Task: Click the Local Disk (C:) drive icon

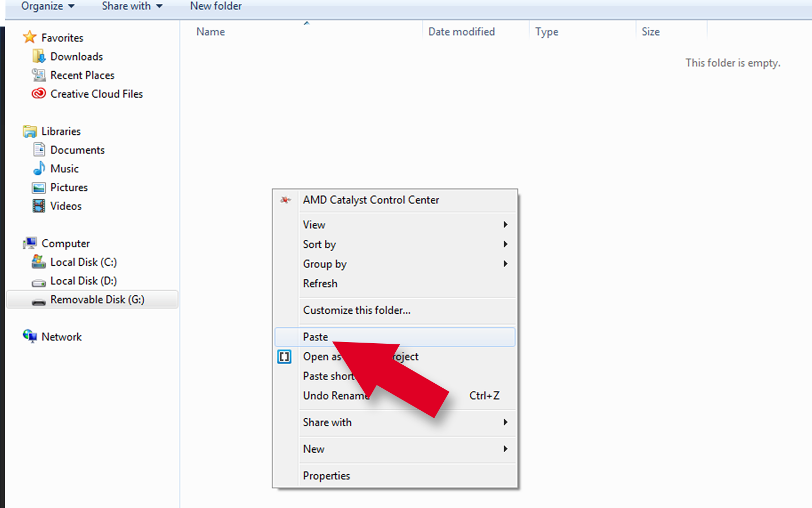Action: (38, 262)
